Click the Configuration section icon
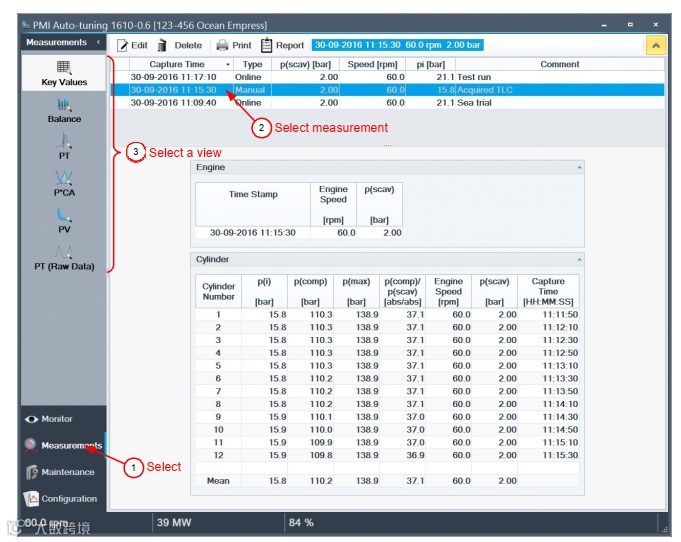The image size is (681, 542). [x=31, y=499]
